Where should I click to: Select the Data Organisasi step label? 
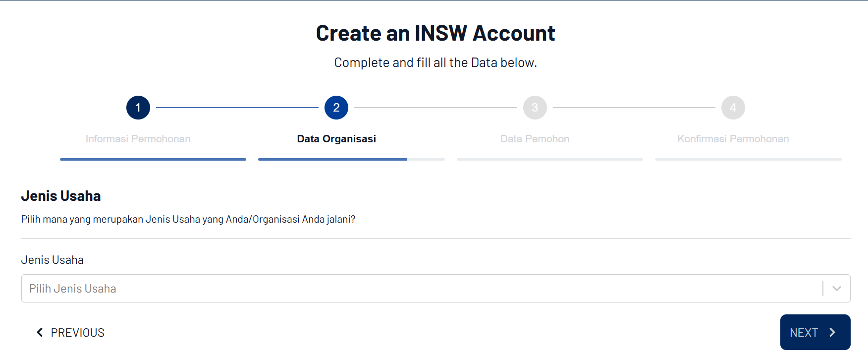pyautogui.click(x=336, y=139)
